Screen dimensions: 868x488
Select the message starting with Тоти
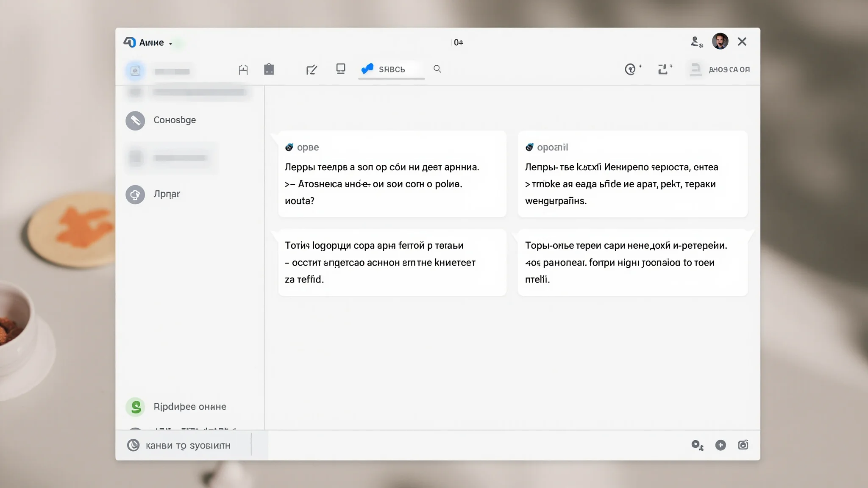(x=392, y=263)
